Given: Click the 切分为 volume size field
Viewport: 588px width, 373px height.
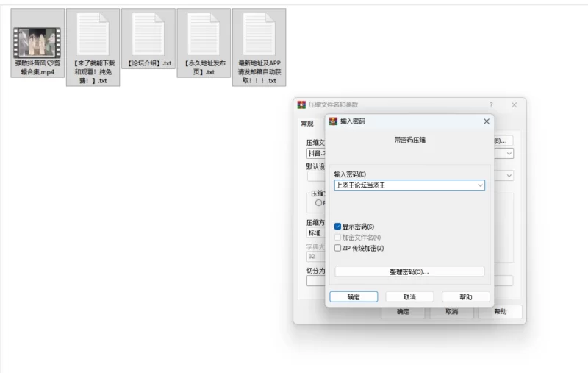Looking at the screenshot, I should coord(316,281).
